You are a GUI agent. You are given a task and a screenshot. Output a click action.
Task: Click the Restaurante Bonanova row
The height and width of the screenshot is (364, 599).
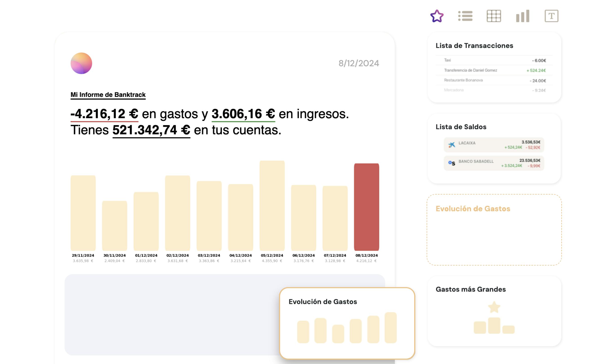494,80
